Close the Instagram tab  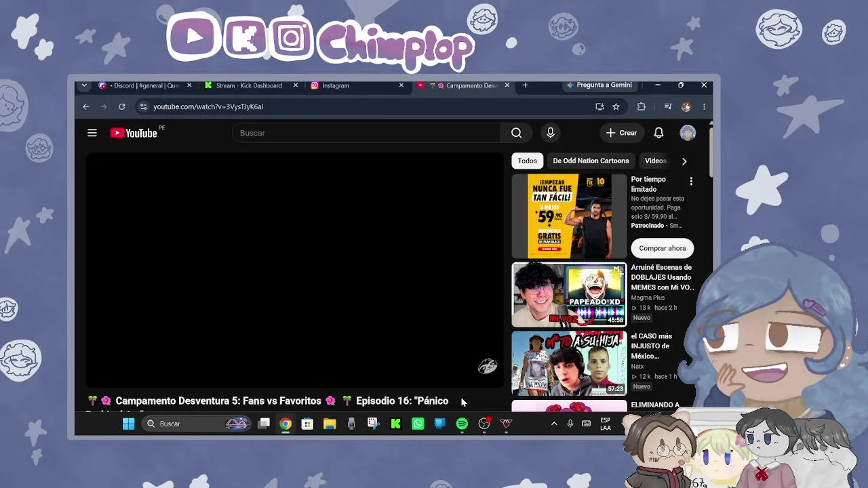pyautogui.click(x=401, y=85)
